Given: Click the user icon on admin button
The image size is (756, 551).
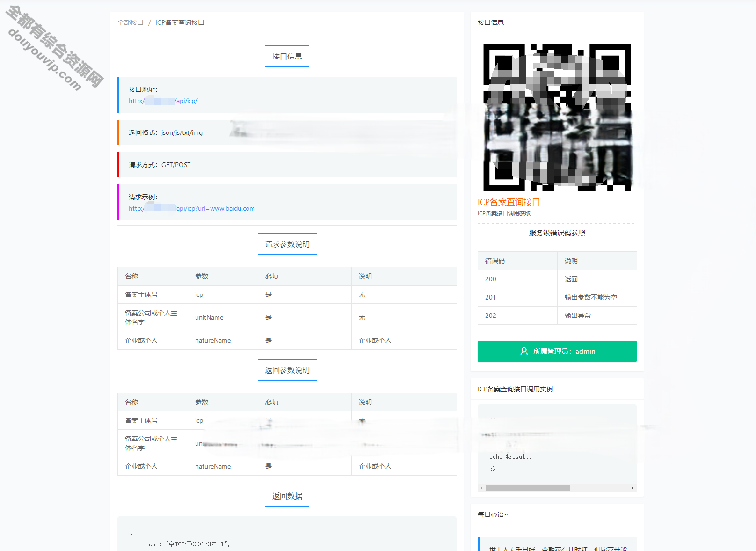Looking at the screenshot, I should pyautogui.click(x=524, y=351).
